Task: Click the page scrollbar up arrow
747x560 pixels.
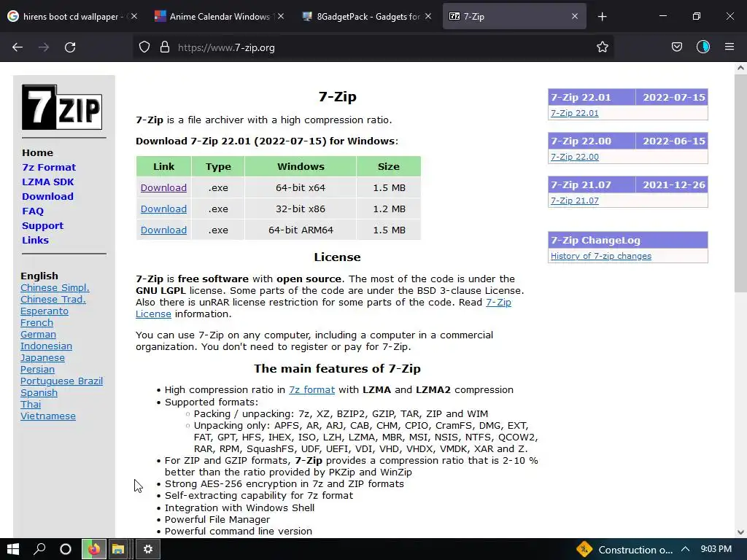Action: click(x=740, y=68)
